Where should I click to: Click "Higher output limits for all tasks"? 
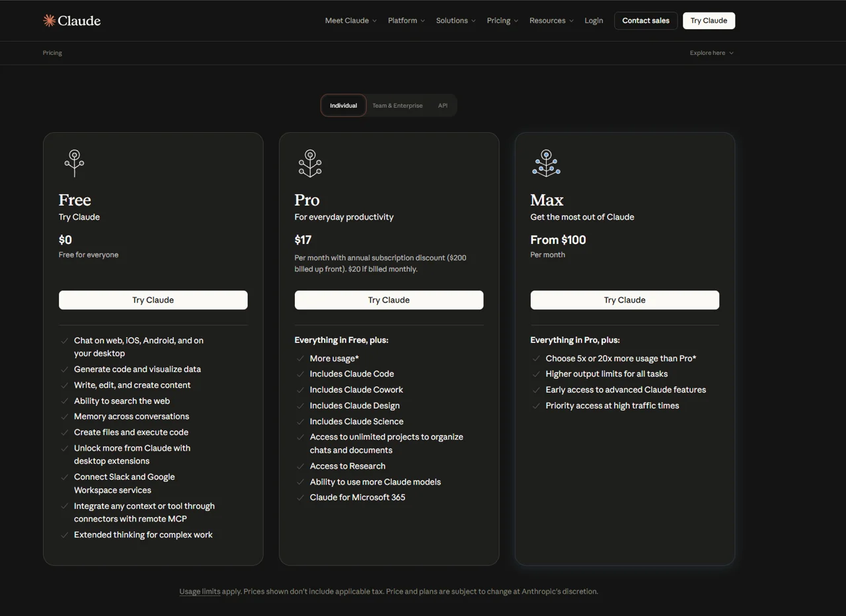tap(607, 374)
